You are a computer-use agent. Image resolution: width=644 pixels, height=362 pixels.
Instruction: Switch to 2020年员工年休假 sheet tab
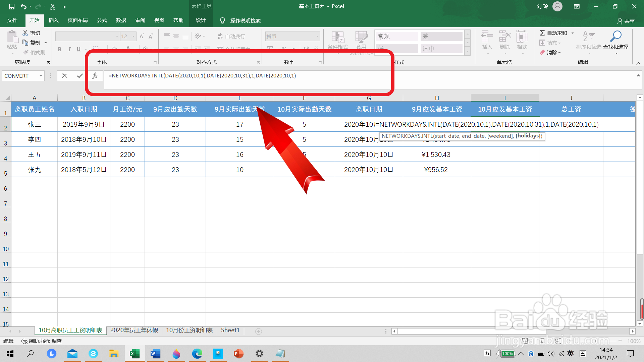pyautogui.click(x=134, y=330)
